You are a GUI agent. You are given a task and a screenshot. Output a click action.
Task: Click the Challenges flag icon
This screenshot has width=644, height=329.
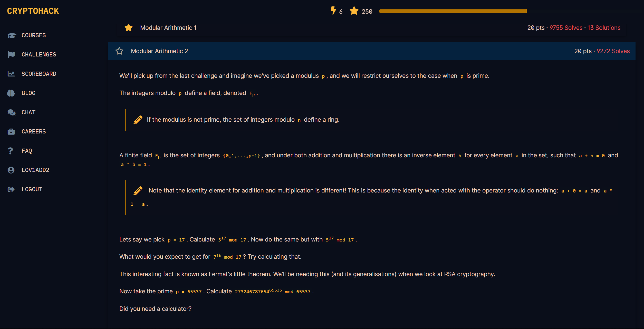click(x=11, y=54)
